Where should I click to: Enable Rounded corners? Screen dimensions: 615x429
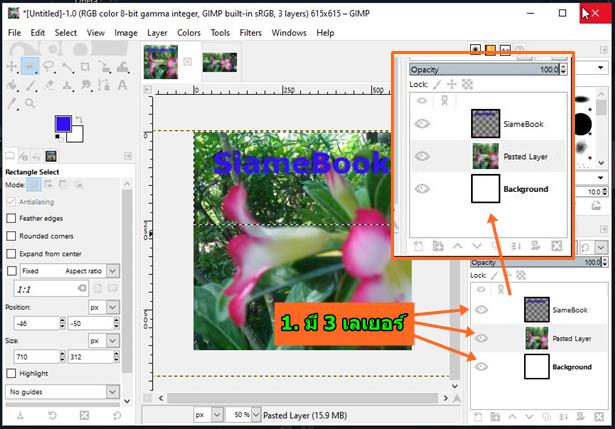click(11, 236)
